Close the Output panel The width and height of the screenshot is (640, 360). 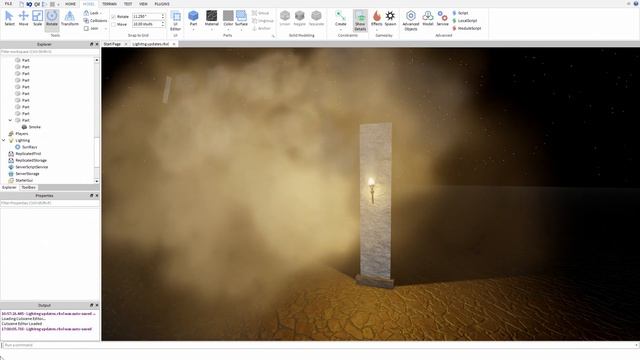(x=97, y=305)
